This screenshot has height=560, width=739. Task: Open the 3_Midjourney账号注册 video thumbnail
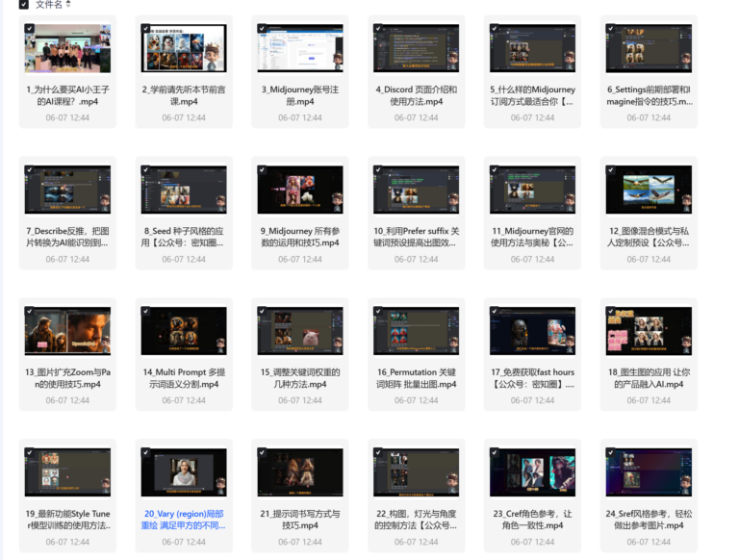point(300,48)
